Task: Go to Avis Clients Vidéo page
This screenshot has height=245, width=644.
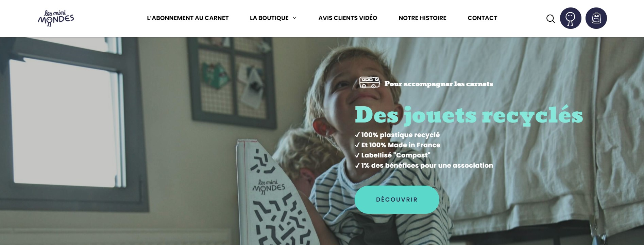Action: coord(348,18)
